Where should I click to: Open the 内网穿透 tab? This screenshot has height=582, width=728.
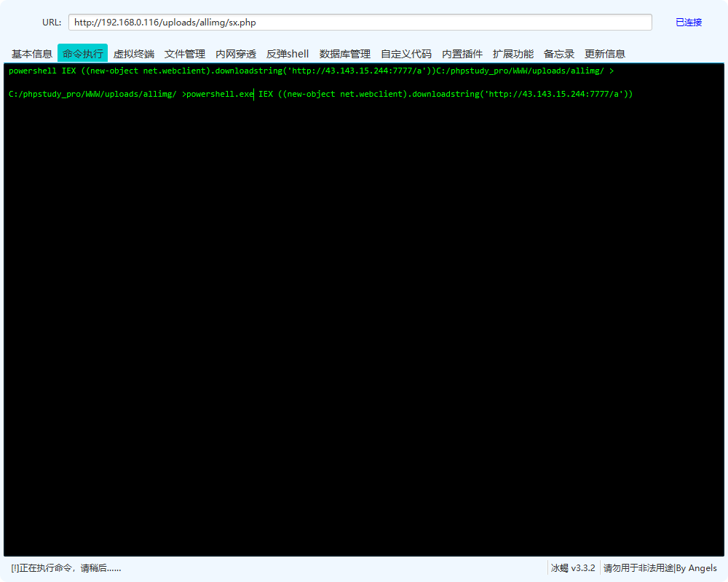click(x=236, y=53)
